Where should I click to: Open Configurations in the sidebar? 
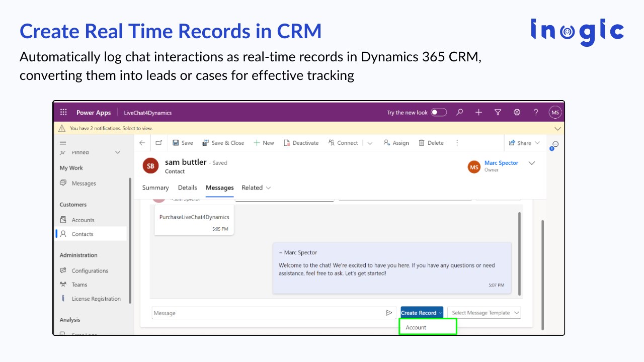tap(91, 270)
